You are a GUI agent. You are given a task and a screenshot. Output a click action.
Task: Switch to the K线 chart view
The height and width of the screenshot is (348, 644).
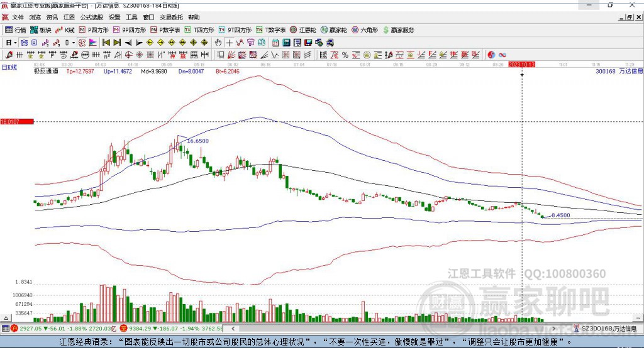click(65, 30)
